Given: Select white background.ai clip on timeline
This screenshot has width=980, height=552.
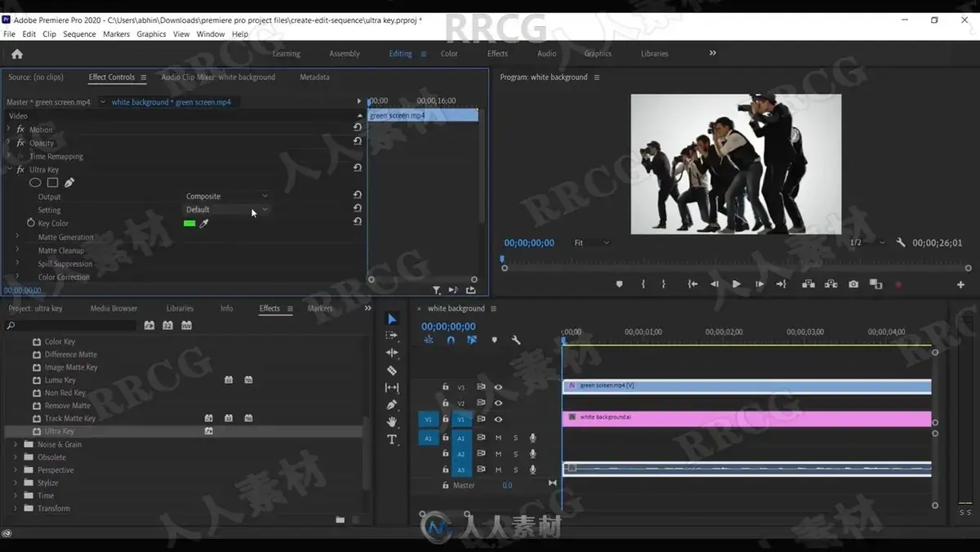Looking at the screenshot, I should tap(746, 418).
